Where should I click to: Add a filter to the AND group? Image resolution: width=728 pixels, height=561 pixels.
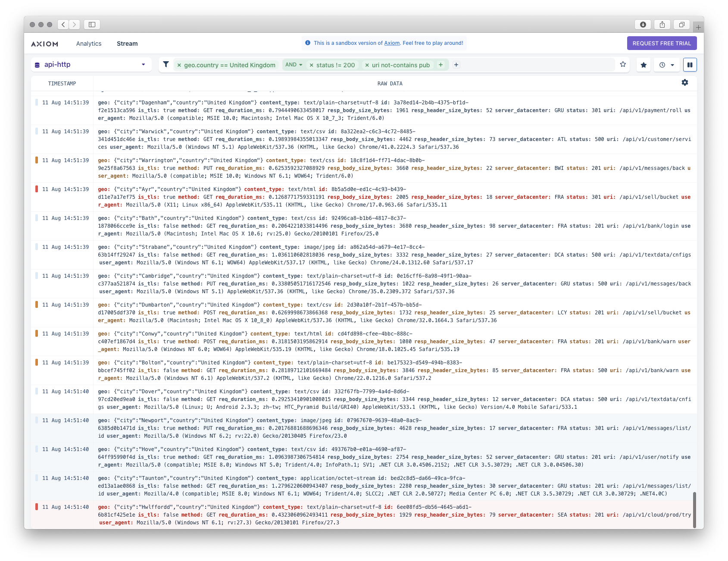[x=441, y=65]
